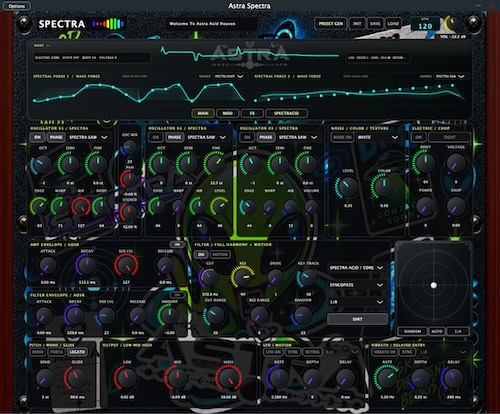The image size is (500, 414).
Task: Click Amp Envelope DECAY knob
Action: pyautogui.click(x=86, y=265)
